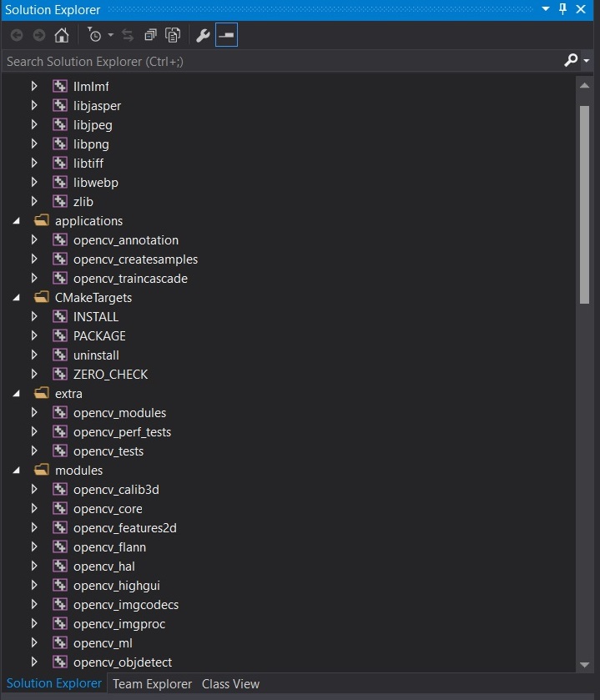Collapse the extra folder
Image resolution: width=600 pixels, height=700 pixels.
(x=16, y=393)
